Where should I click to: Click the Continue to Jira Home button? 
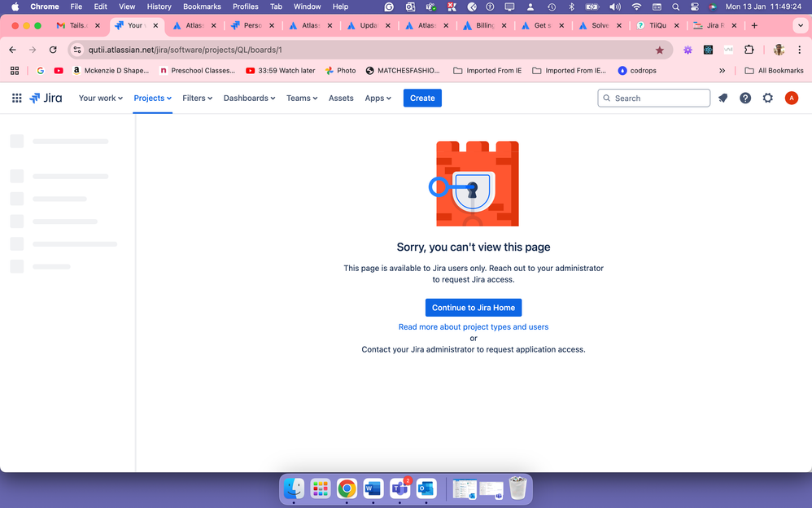click(x=474, y=307)
